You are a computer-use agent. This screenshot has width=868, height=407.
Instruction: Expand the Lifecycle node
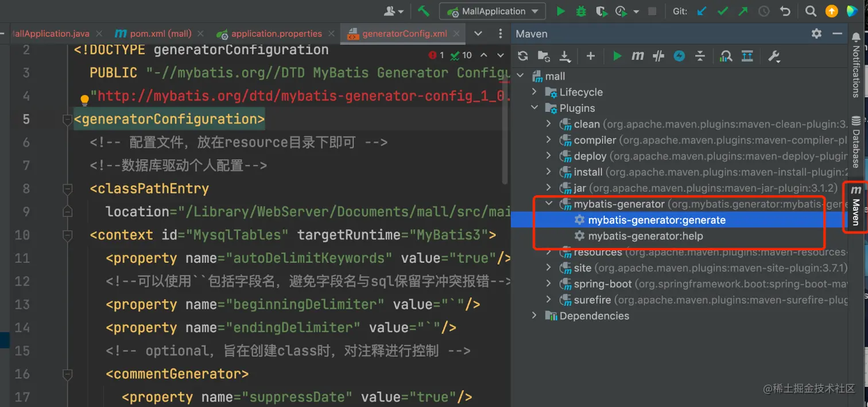pos(534,92)
